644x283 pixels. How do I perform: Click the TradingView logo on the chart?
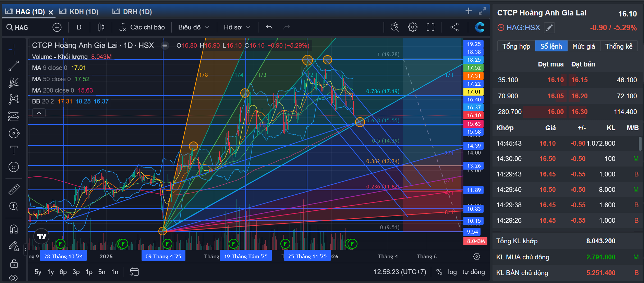(x=41, y=236)
